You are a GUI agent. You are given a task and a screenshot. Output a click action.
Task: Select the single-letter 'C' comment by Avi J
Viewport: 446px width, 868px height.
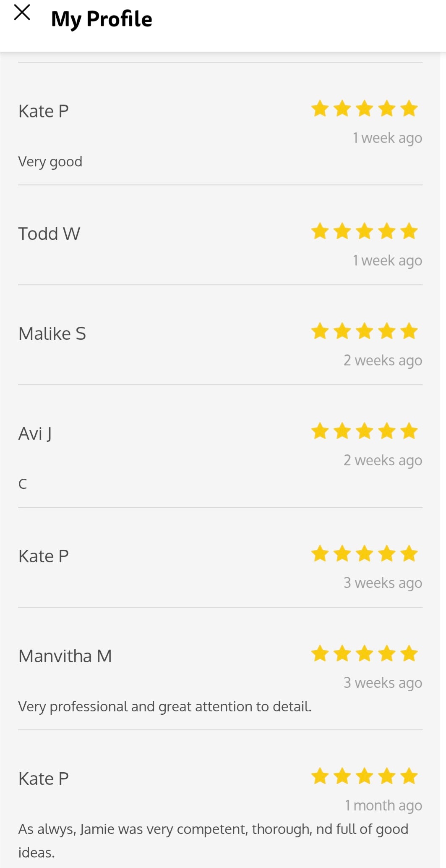click(23, 484)
